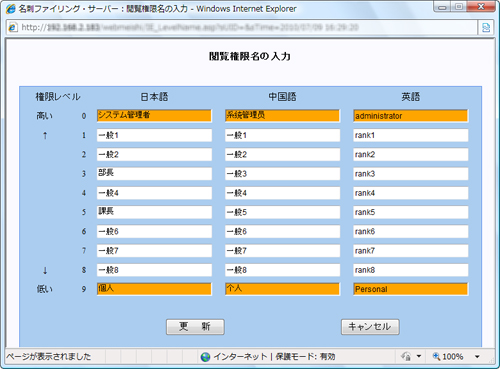The height and width of the screenshot is (369, 500).
Task: Select the English rank5 field
Action: click(x=411, y=212)
